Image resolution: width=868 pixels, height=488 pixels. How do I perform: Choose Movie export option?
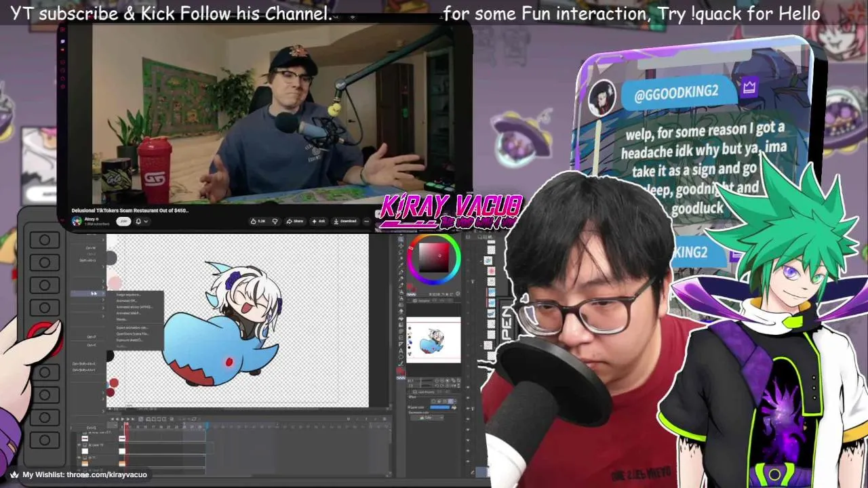coord(121,319)
